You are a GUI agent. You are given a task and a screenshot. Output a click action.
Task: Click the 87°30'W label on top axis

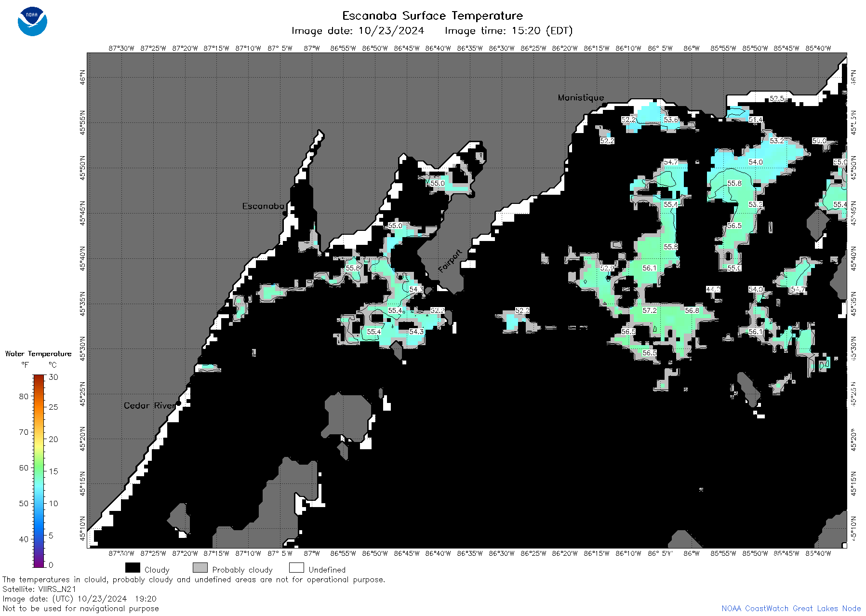(121, 48)
